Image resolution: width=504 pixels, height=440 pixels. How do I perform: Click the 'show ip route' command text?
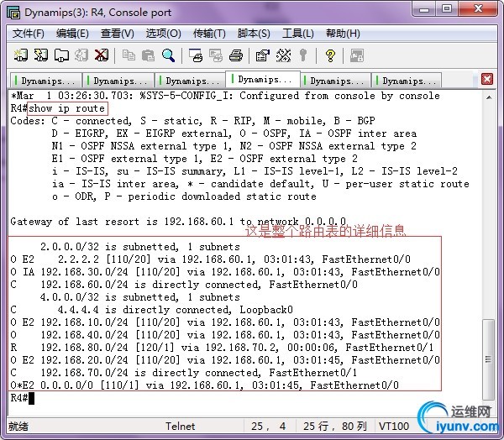[x=67, y=108]
